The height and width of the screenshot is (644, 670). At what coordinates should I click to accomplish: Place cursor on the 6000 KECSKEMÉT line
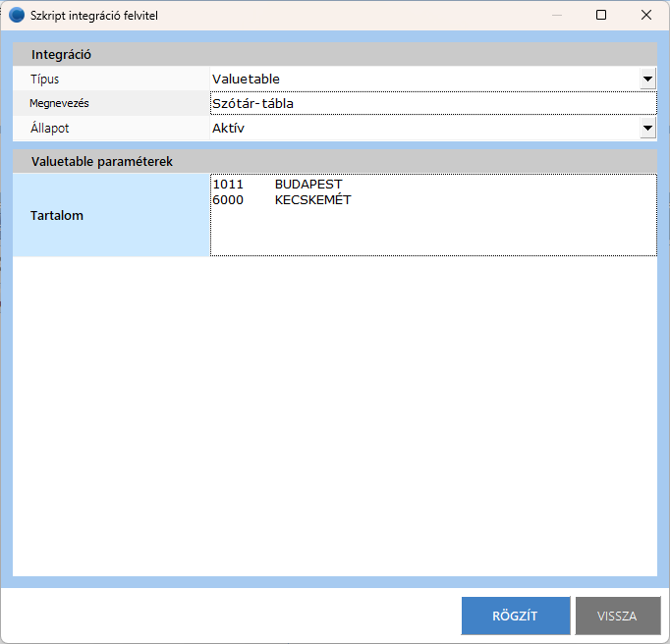[x=282, y=200]
